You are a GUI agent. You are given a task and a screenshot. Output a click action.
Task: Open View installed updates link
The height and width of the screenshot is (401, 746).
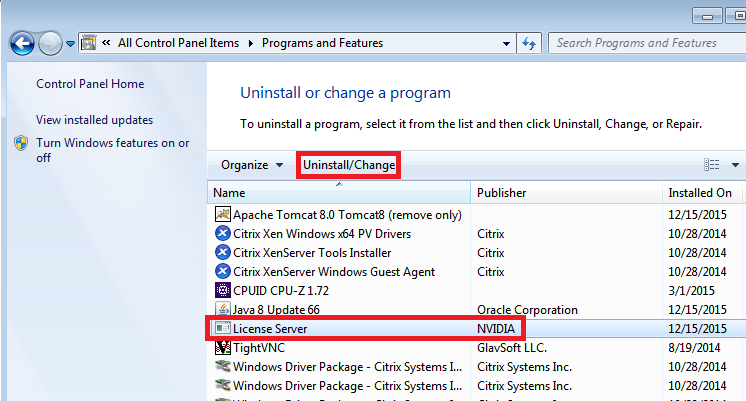[x=94, y=120]
